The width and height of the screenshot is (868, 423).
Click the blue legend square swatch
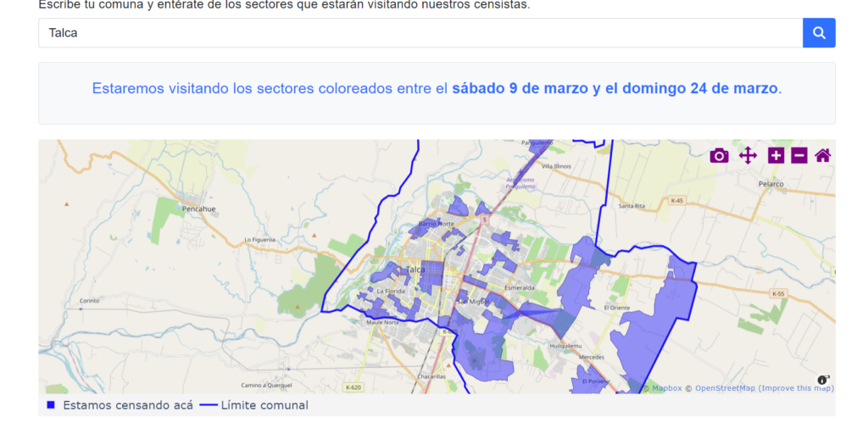51,405
